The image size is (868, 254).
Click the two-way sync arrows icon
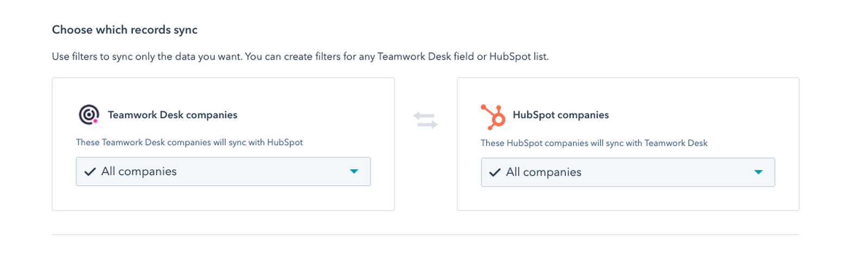[x=425, y=120]
